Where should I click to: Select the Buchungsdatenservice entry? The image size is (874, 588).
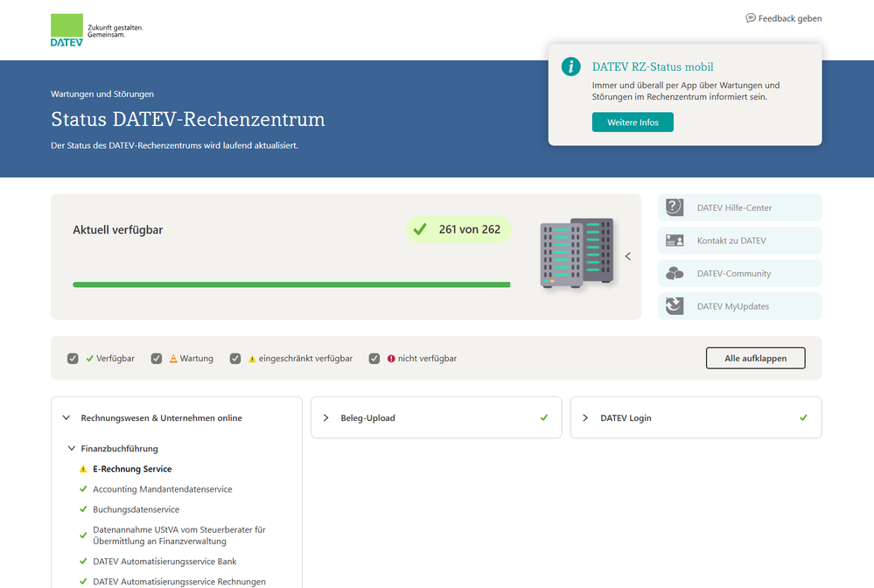tap(136, 509)
